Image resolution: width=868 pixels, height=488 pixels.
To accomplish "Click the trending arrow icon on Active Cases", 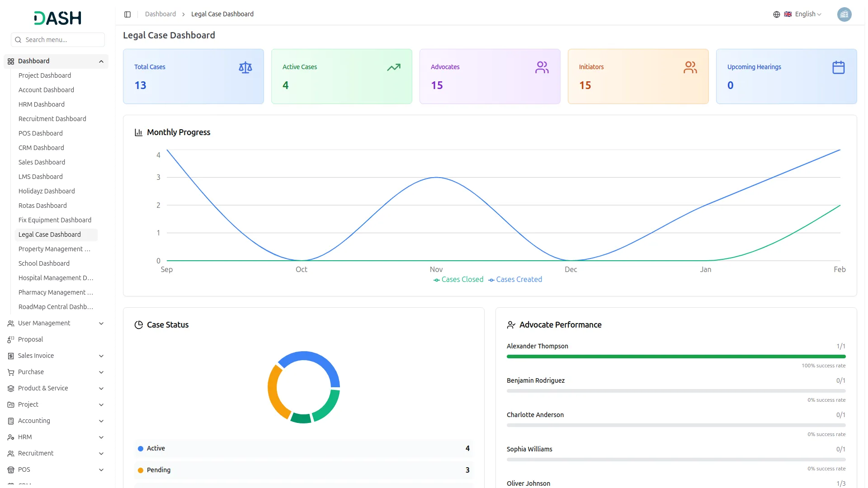I will [393, 68].
